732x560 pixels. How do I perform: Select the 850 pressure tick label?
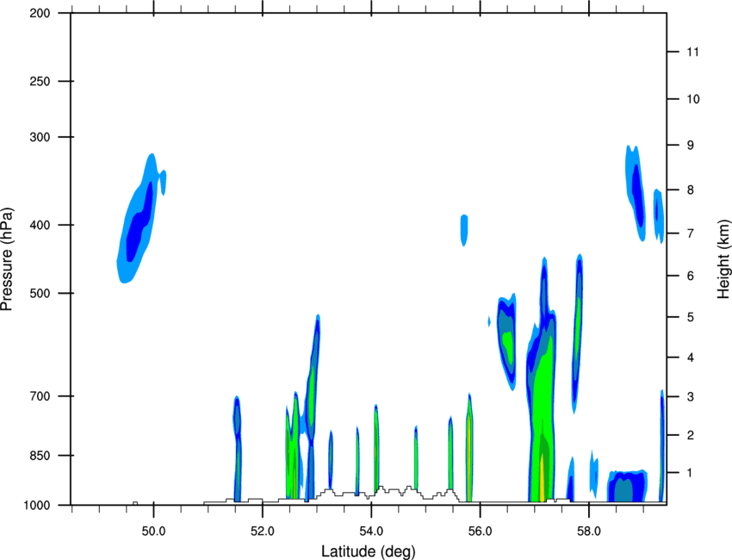coord(40,456)
